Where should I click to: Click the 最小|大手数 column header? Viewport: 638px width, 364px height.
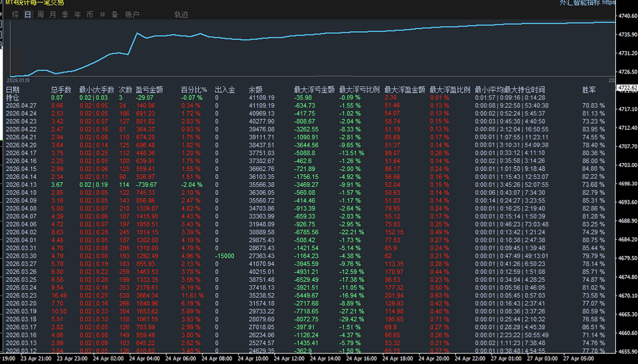point(97,90)
